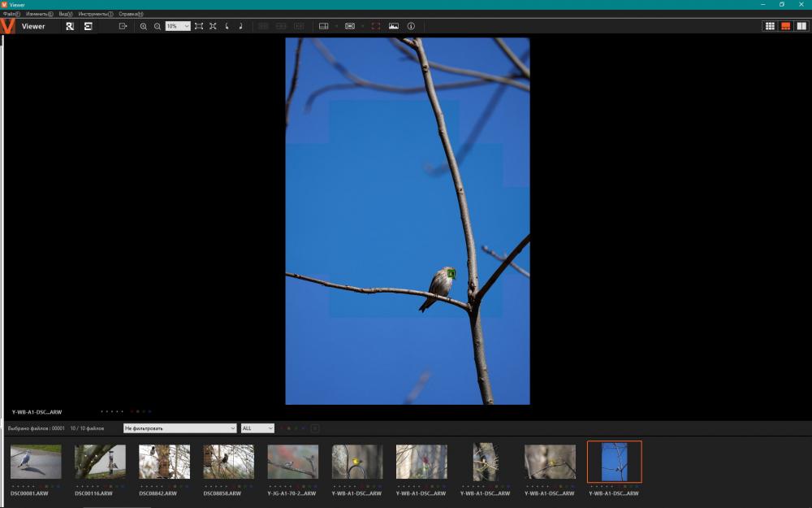
Task: Toggle the red dashed focus frame display
Action: pyautogui.click(x=376, y=26)
